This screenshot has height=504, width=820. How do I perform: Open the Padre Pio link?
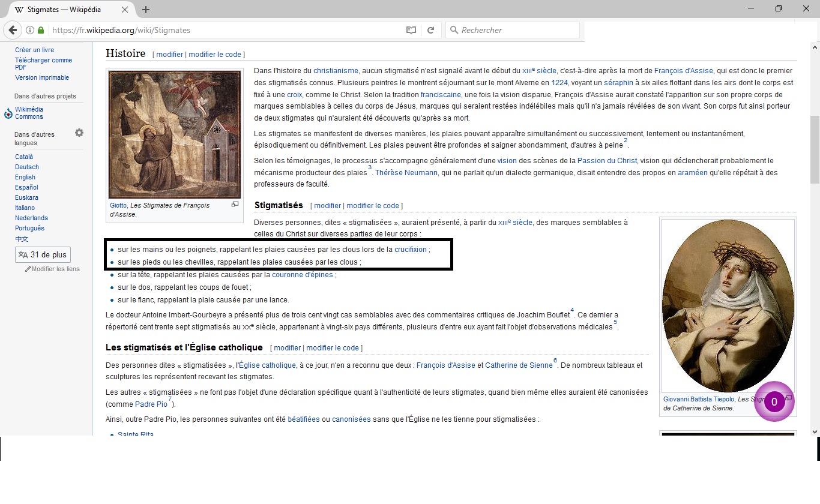point(151,404)
